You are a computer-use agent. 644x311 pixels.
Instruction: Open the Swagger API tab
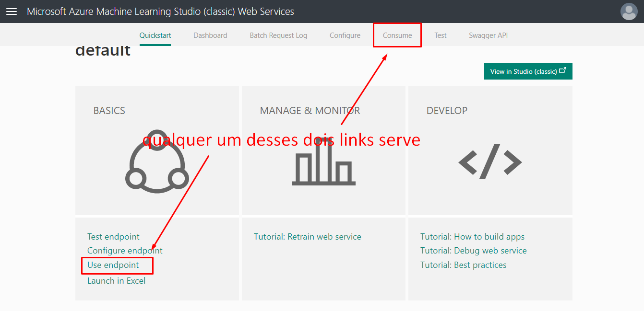point(488,35)
